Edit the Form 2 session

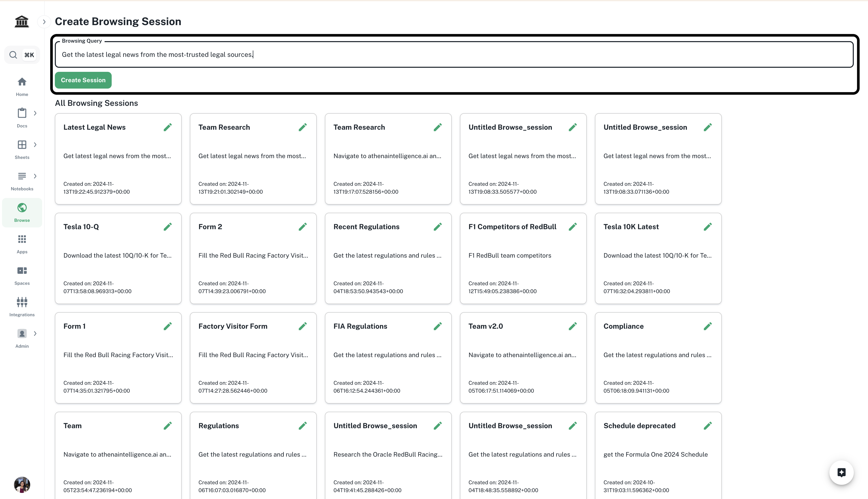303,227
